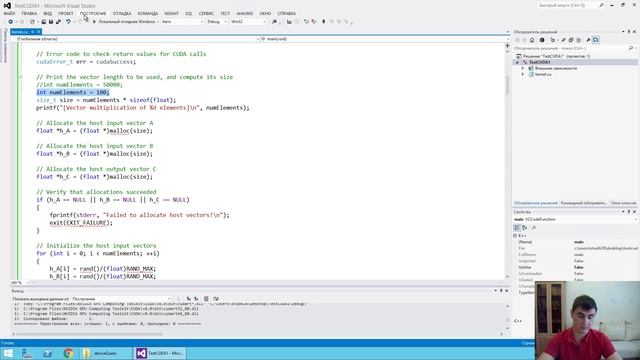Click the Property Pages wrench icon
This screenshot has height=360, width=640.
pyautogui.click(x=533, y=228)
